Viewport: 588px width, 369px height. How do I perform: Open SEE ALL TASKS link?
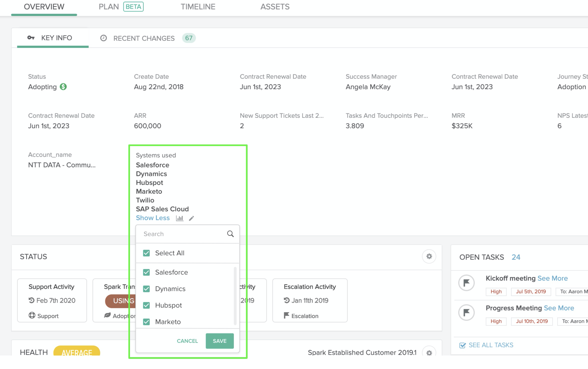click(491, 345)
